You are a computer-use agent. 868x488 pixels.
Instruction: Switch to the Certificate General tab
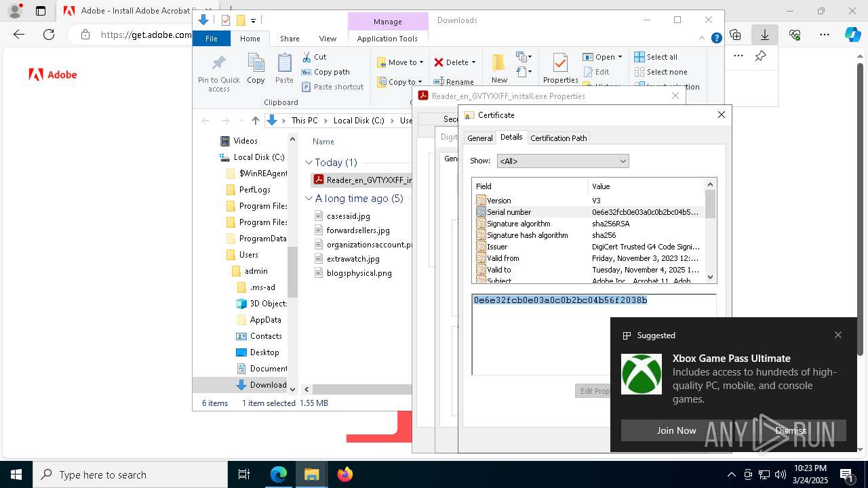479,138
